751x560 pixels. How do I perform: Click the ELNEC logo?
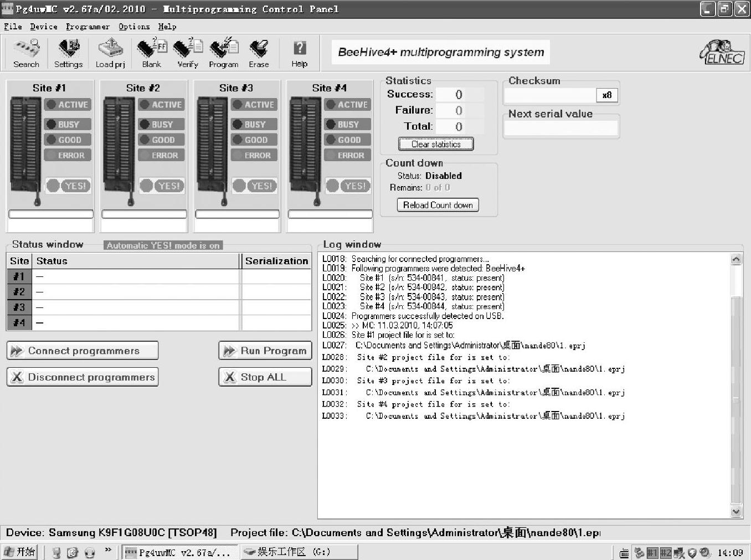click(x=722, y=53)
